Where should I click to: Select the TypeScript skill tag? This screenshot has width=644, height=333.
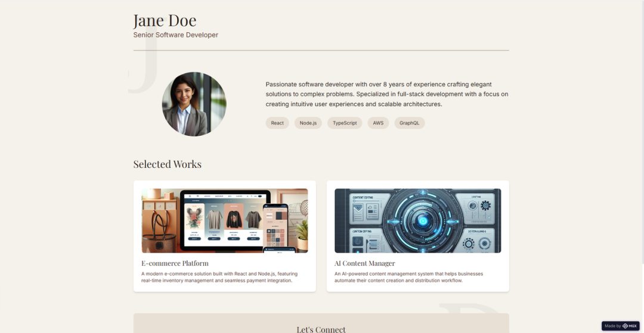click(345, 123)
